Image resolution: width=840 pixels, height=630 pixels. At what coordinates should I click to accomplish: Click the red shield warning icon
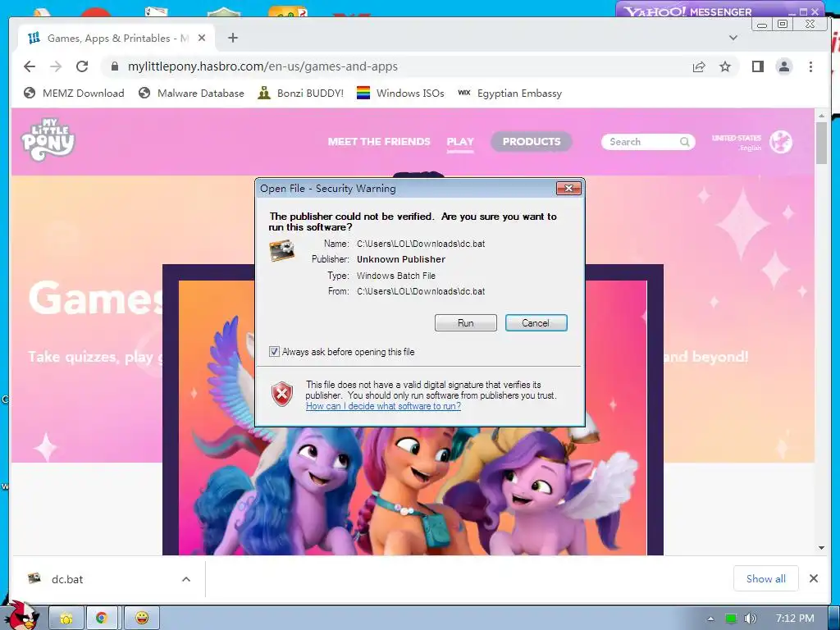282,395
